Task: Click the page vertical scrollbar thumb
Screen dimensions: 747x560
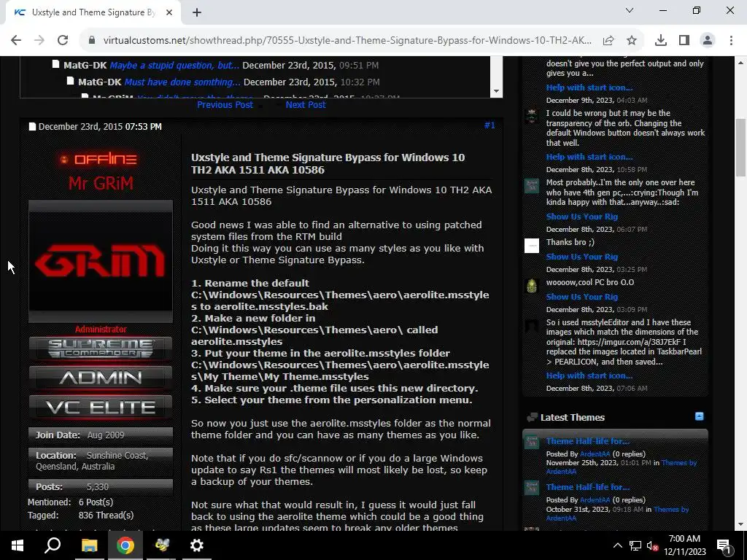Action: point(741,147)
